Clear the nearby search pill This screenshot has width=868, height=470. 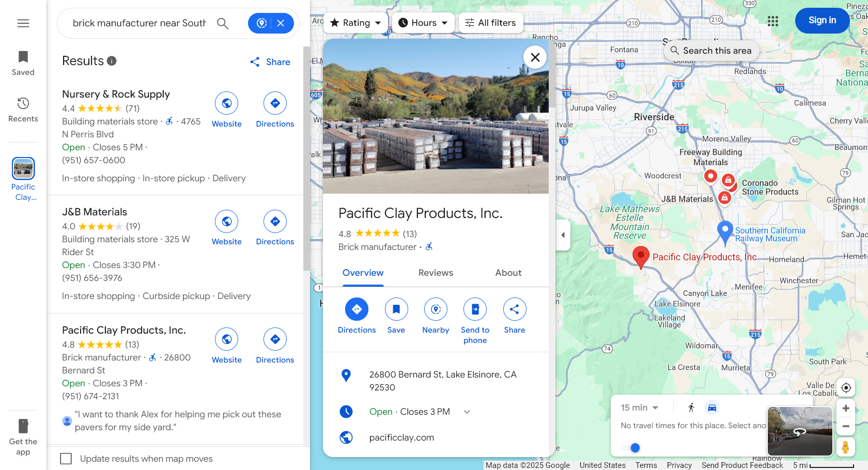pos(281,23)
